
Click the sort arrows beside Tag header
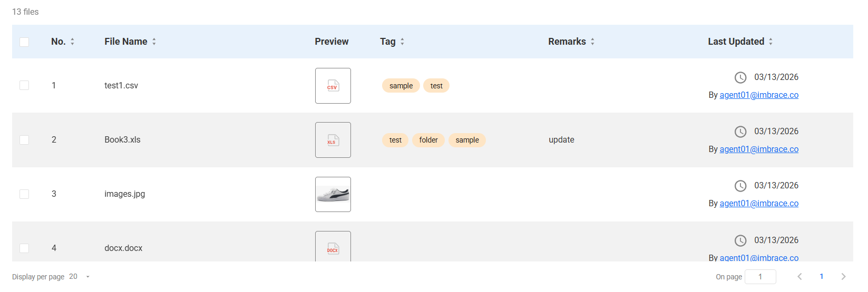(402, 42)
